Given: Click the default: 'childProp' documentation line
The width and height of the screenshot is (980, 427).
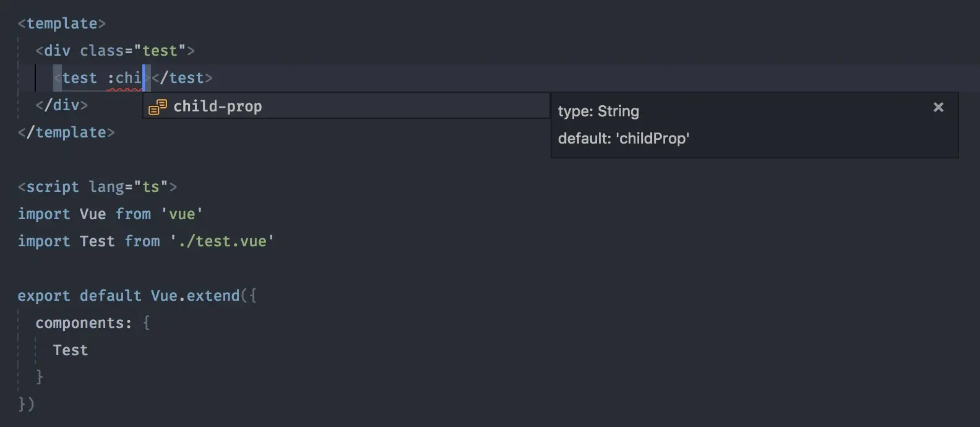Looking at the screenshot, I should point(624,138).
